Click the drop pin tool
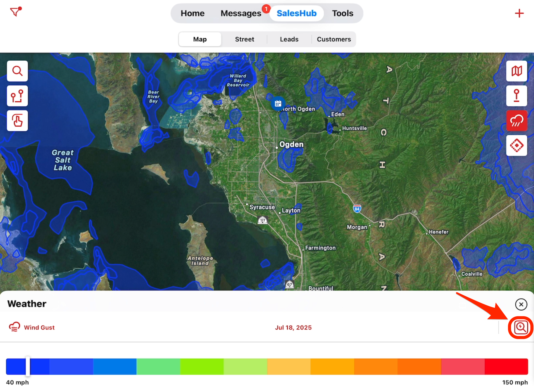Screen dimensions: 534x392 (517, 96)
